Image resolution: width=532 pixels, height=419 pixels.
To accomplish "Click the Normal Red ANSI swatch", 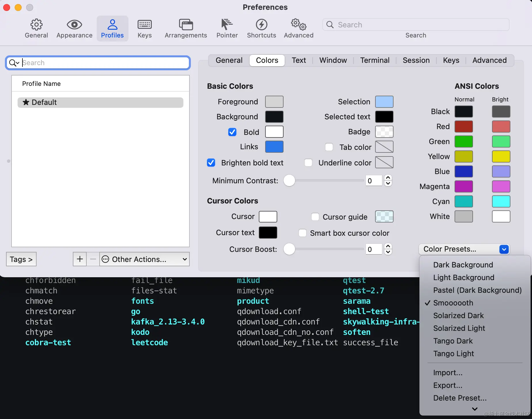I will click(x=463, y=127).
